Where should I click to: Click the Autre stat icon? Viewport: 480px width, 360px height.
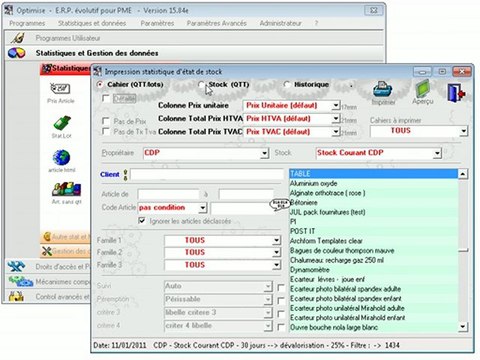[47, 237]
